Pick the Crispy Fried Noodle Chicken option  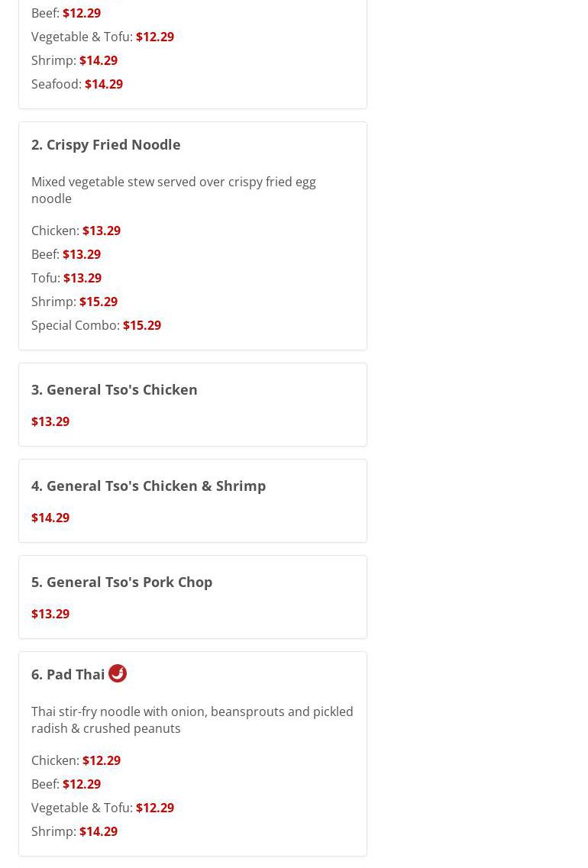click(76, 231)
